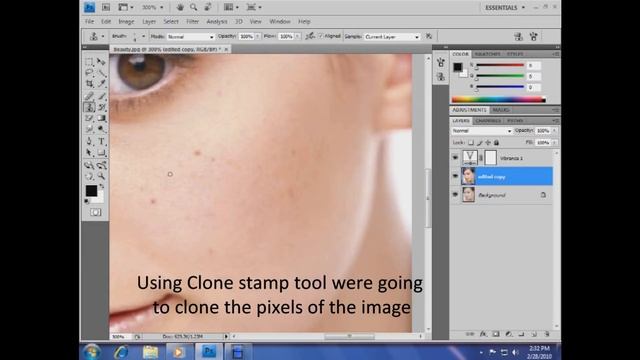Select the Path Selection tool

pos(89,153)
